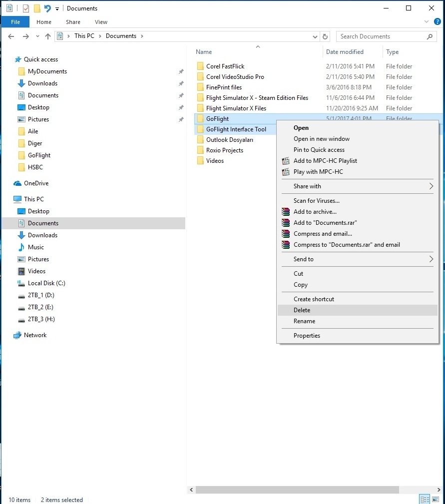Click the Undo icon in title bar

tap(47, 8)
